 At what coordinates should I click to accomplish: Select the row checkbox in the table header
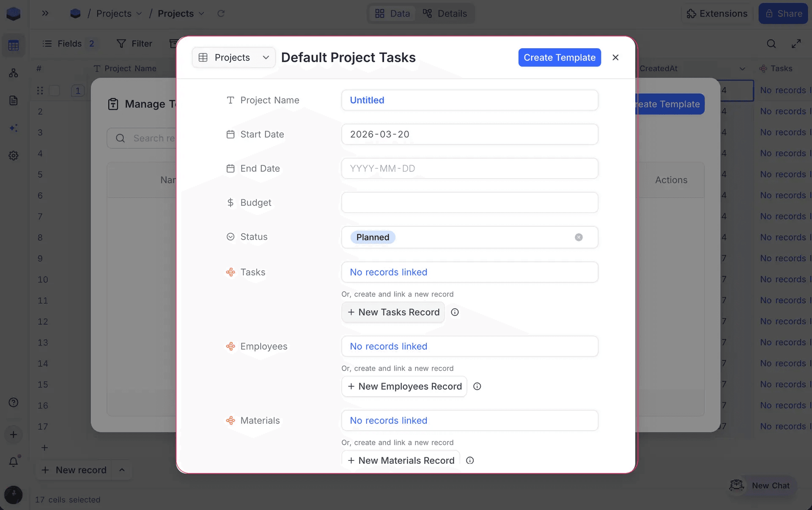(x=55, y=90)
